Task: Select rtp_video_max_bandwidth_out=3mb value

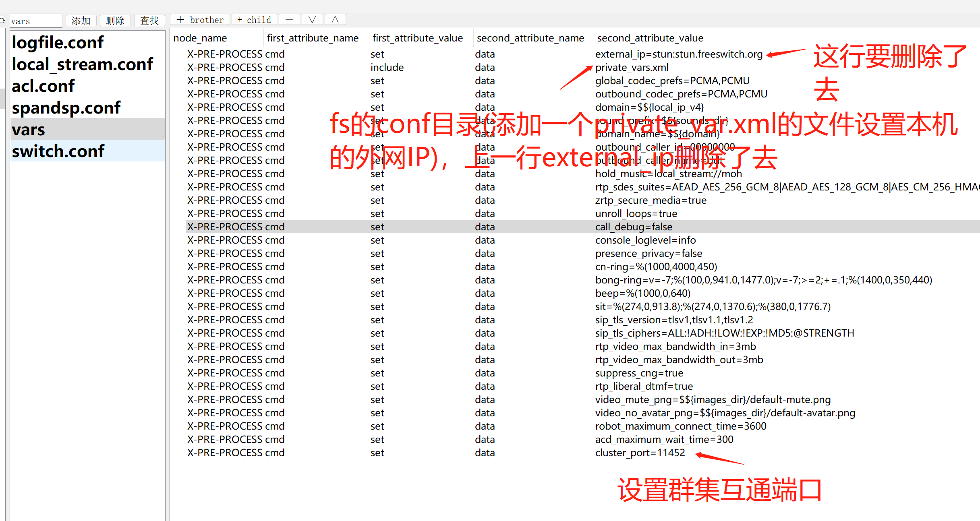Action: [x=679, y=360]
